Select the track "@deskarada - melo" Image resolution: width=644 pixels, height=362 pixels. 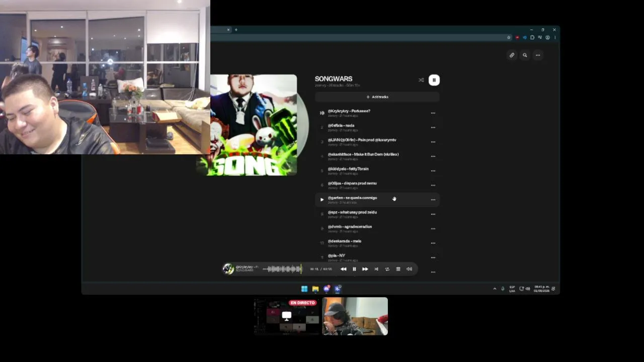(345, 241)
